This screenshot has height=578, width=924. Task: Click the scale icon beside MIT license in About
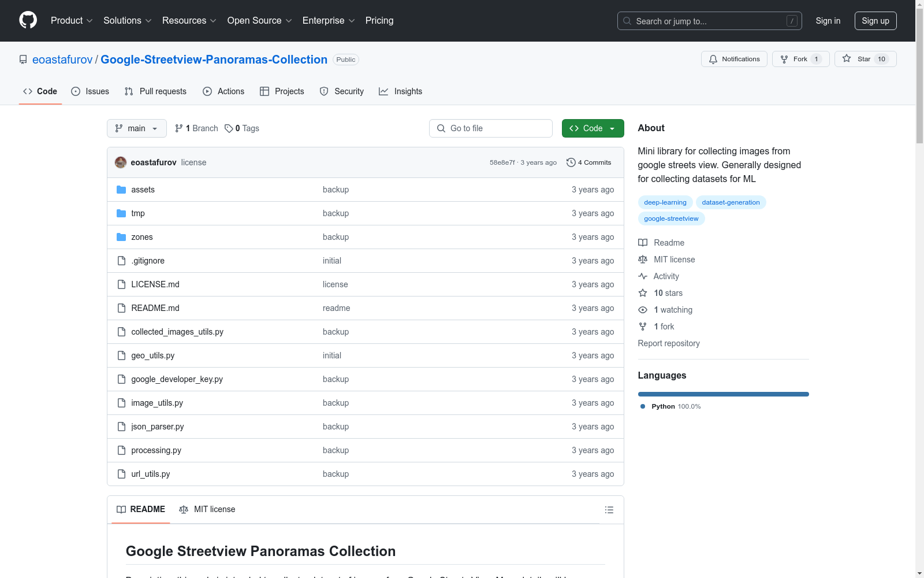pyautogui.click(x=643, y=260)
